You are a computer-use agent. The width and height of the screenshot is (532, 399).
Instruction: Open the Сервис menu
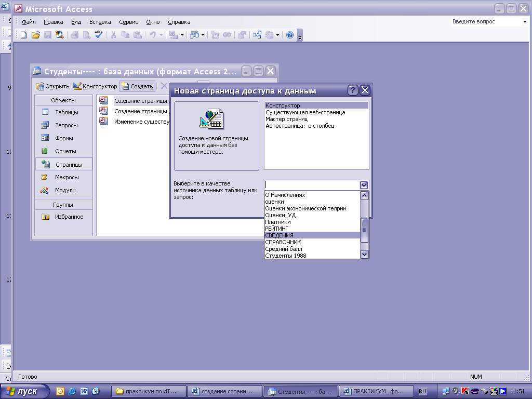point(128,22)
